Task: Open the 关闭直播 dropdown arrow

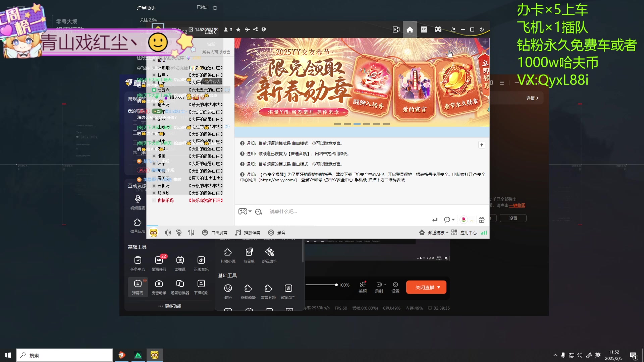Action: (439, 287)
